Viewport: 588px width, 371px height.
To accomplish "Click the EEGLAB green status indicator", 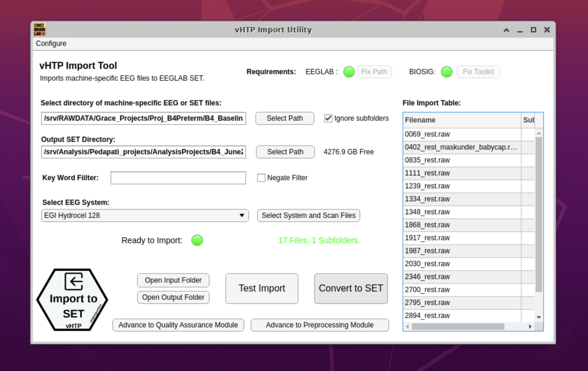I will 349,72.
